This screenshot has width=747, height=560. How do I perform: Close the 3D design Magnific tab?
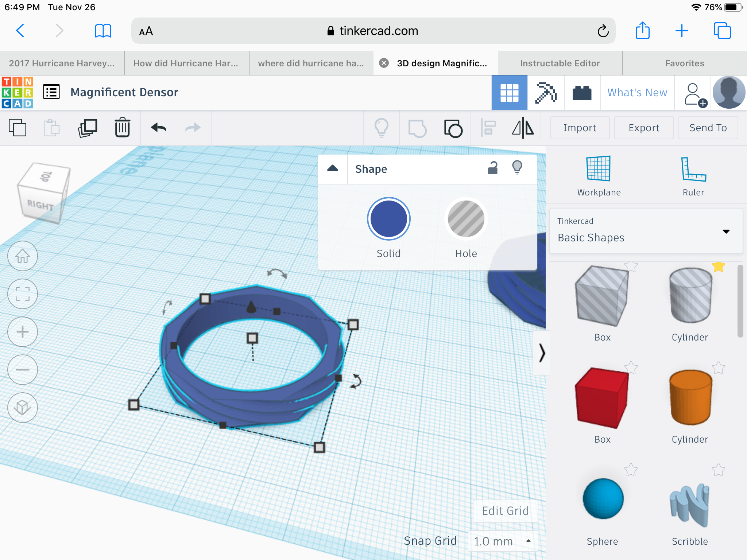[384, 63]
